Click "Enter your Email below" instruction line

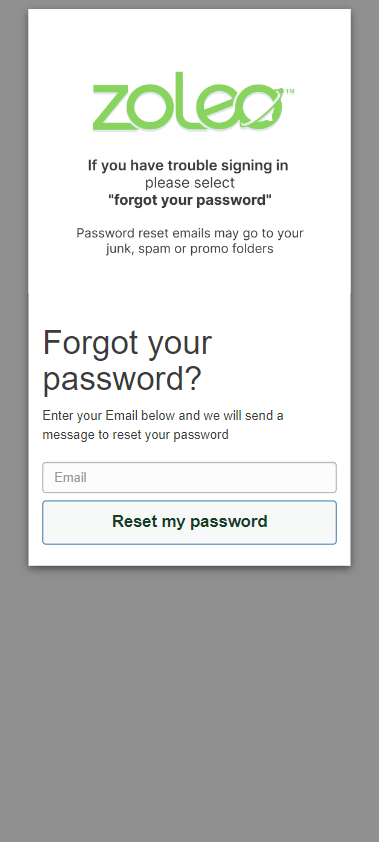[163, 416]
